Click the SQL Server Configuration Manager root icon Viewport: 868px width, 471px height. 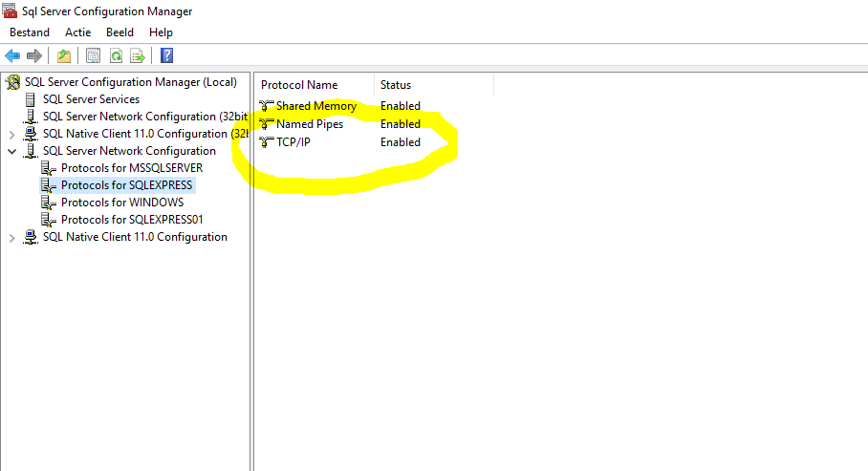(x=13, y=82)
